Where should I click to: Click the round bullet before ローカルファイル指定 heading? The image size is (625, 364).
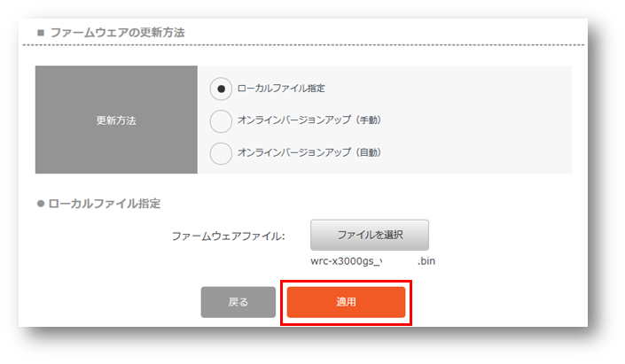pyautogui.click(x=41, y=204)
